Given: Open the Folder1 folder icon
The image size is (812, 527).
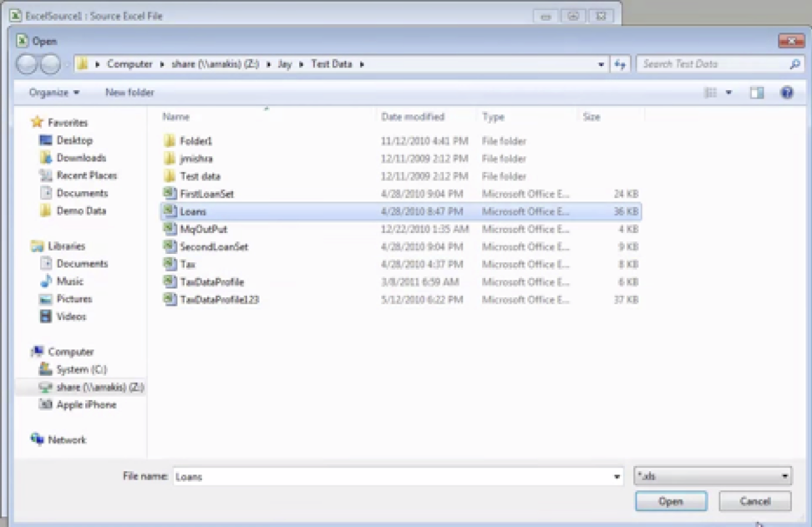Looking at the screenshot, I should click(170, 141).
